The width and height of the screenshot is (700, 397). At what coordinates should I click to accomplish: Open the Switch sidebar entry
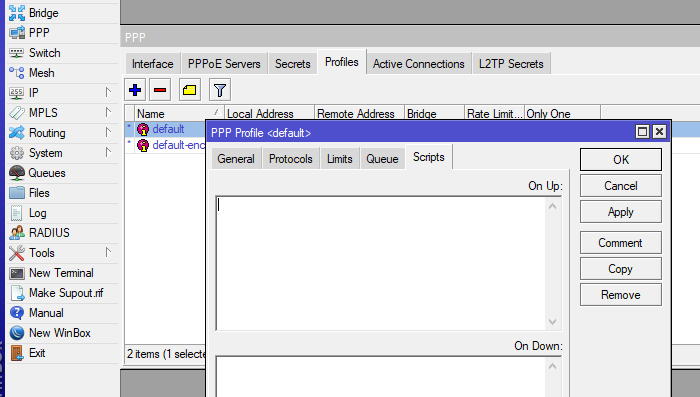point(62,53)
